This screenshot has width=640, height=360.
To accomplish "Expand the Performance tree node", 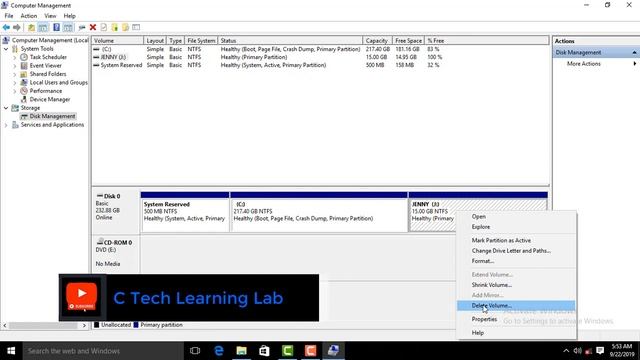I will [15, 91].
